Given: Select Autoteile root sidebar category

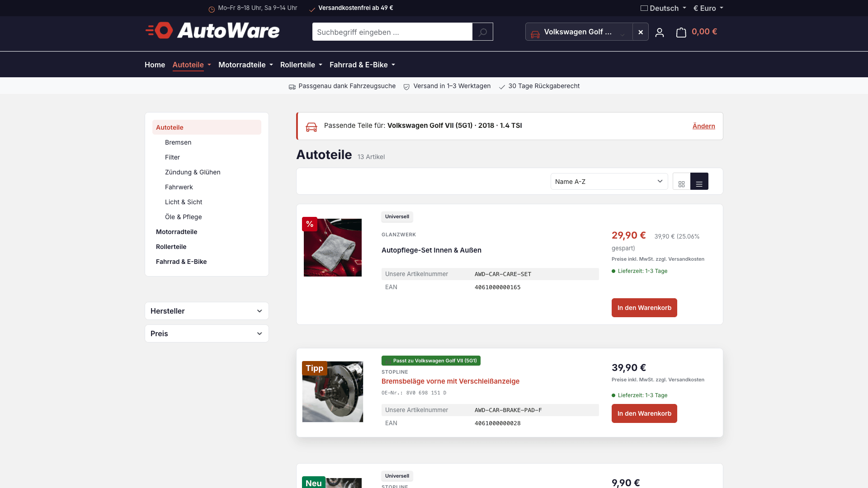Looking at the screenshot, I should click(x=207, y=127).
